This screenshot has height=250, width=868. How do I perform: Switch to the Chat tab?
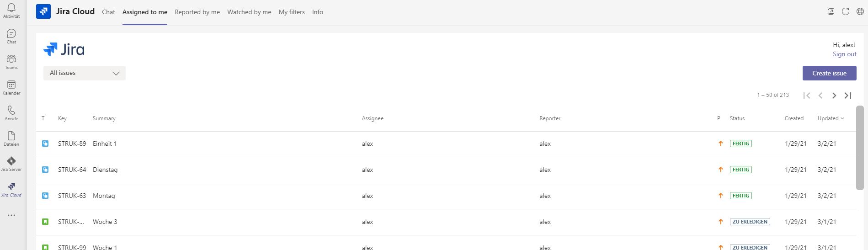point(108,12)
